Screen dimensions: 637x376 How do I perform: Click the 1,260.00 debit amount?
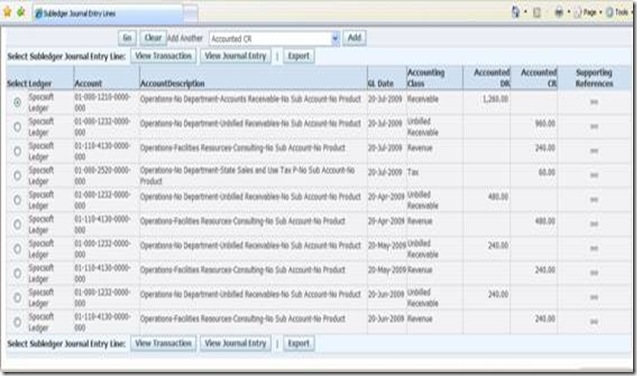[x=495, y=99]
